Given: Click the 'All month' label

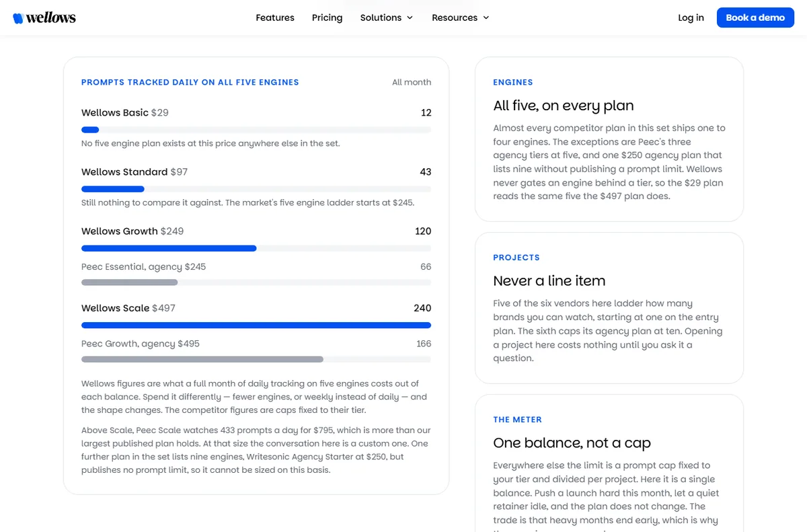Looking at the screenshot, I should pos(412,82).
